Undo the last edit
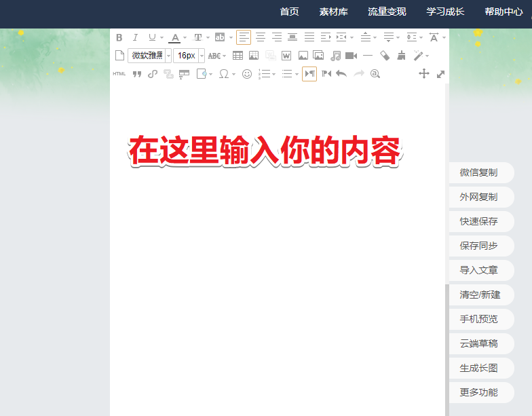Image resolution: width=532 pixels, height=416 pixels. 341,73
